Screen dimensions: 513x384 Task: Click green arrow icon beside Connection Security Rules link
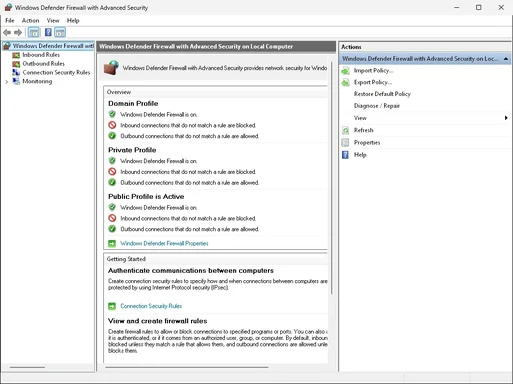click(x=112, y=306)
